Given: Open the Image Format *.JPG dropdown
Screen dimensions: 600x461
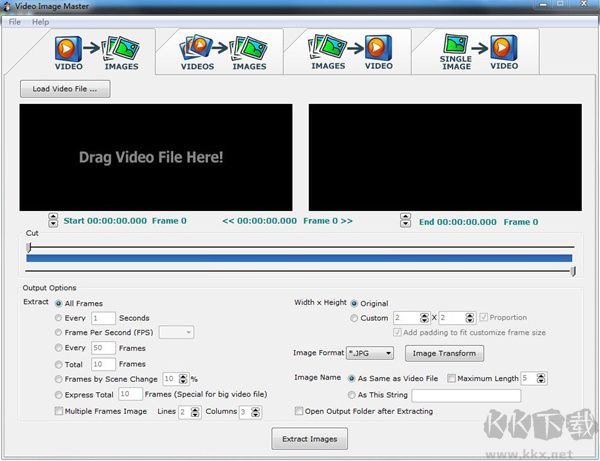Looking at the screenshot, I should pyautogui.click(x=370, y=353).
